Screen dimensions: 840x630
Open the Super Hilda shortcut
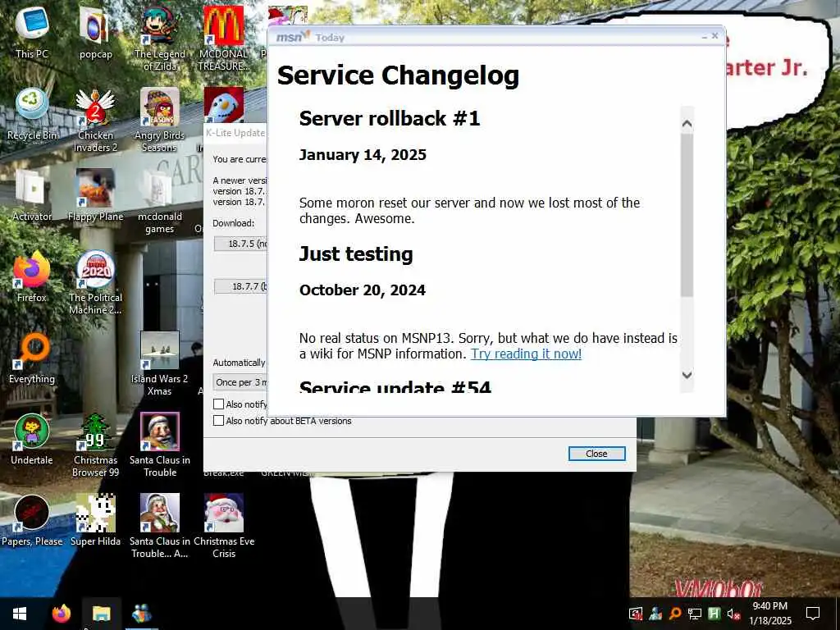tap(95, 520)
